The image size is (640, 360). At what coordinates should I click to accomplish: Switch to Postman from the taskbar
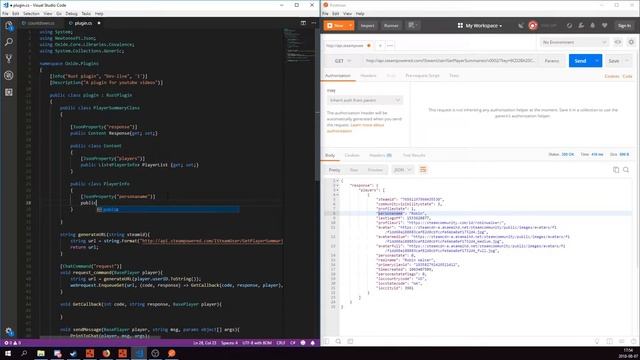point(171,353)
